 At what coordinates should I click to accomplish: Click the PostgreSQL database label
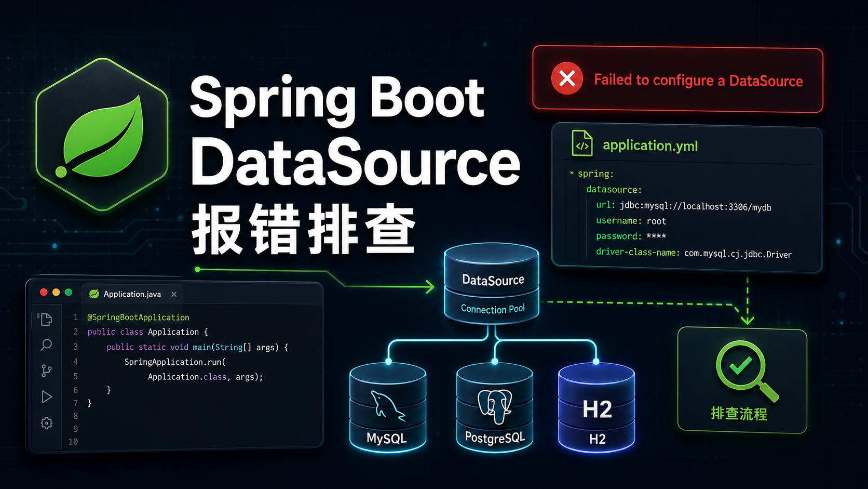click(495, 438)
